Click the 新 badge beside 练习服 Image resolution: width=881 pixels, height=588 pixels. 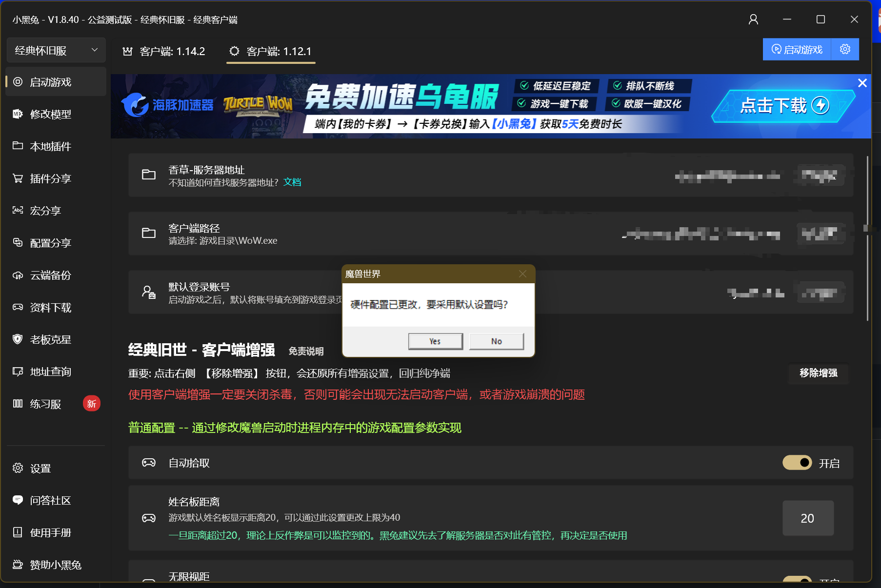click(92, 404)
